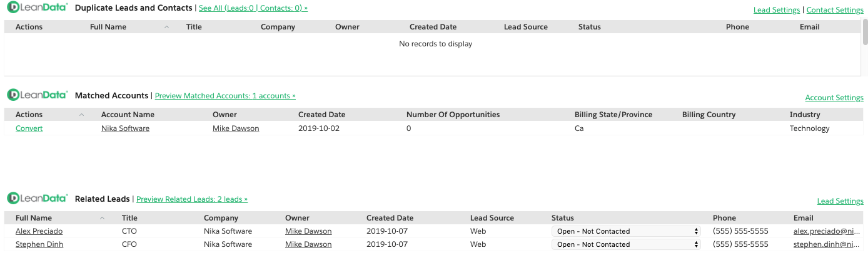Sort Duplicate Leads by Lead Source column
Image resolution: width=868 pixels, height=260 pixels.
(526, 27)
